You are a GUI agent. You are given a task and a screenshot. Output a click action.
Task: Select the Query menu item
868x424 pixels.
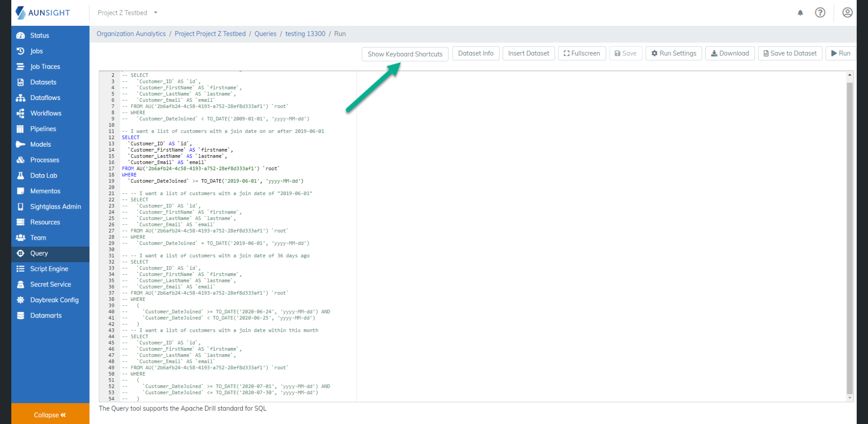[39, 253]
